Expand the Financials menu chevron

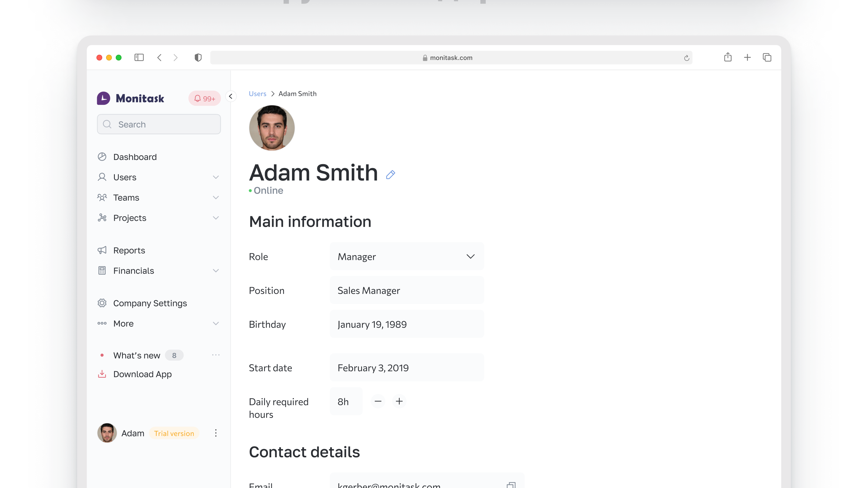(216, 271)
